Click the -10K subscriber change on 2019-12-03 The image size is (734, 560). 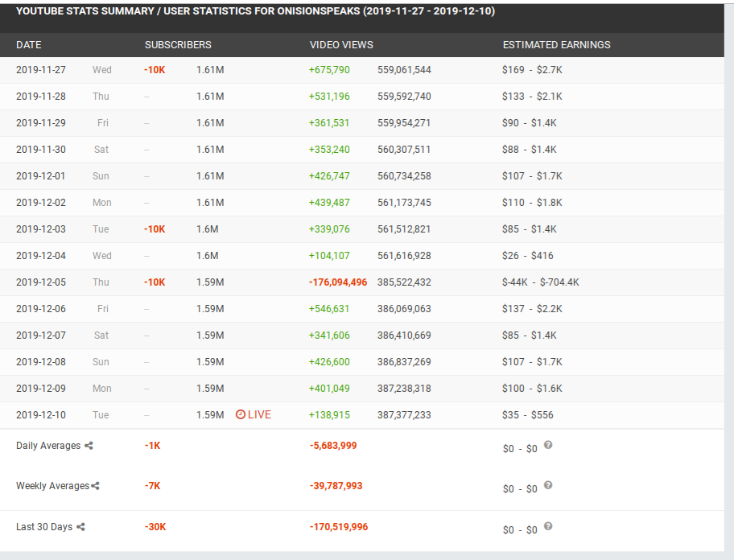coord(155,229)
